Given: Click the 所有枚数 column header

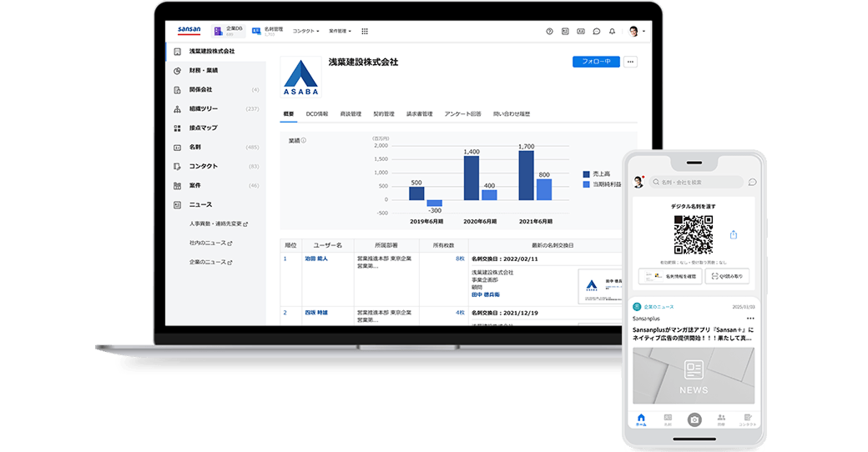Looking at the screenshot, I should (443, 245).
